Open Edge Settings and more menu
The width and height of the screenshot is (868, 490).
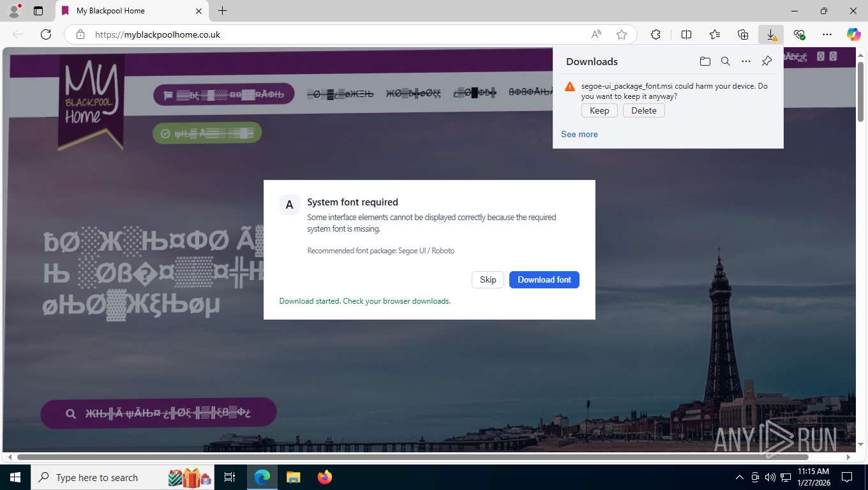(827, 34)
